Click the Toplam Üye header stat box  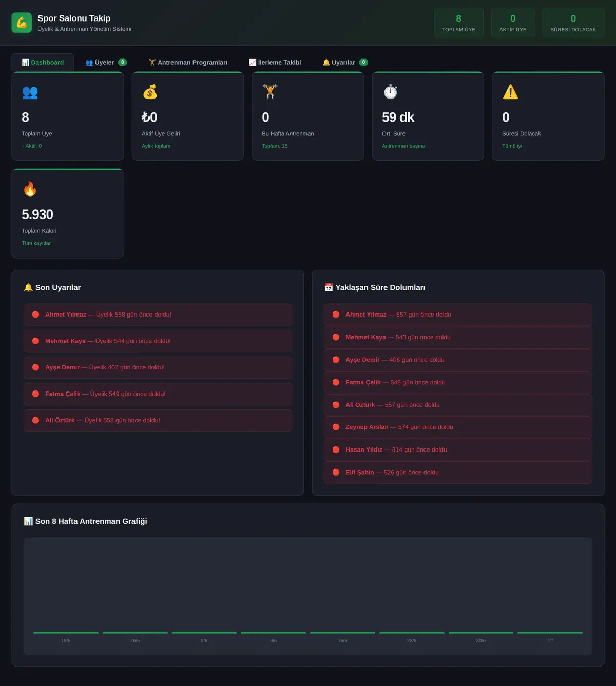[x=458, y=23]
